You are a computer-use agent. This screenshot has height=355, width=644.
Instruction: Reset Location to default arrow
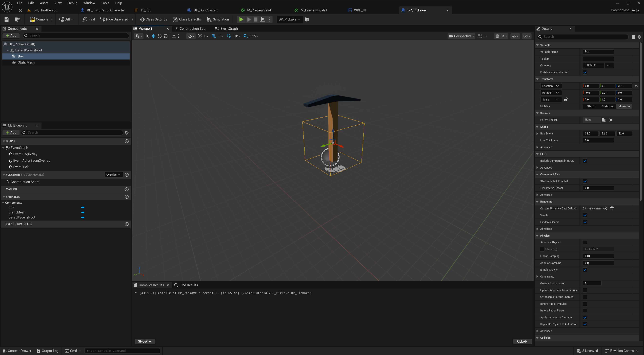point(636,86)
